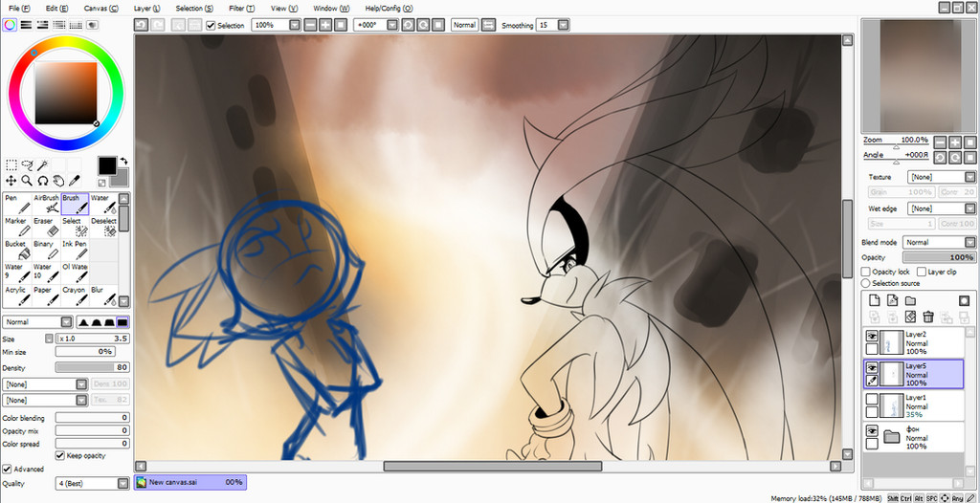
Task: Show the color wheel panel
Action: pos(10,25)
